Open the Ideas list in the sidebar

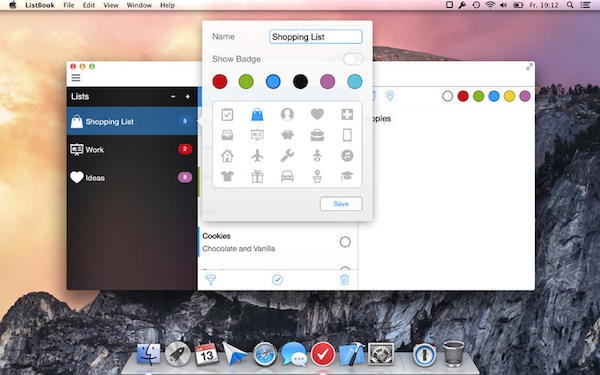pyautogui.click(x=132, y=178)
